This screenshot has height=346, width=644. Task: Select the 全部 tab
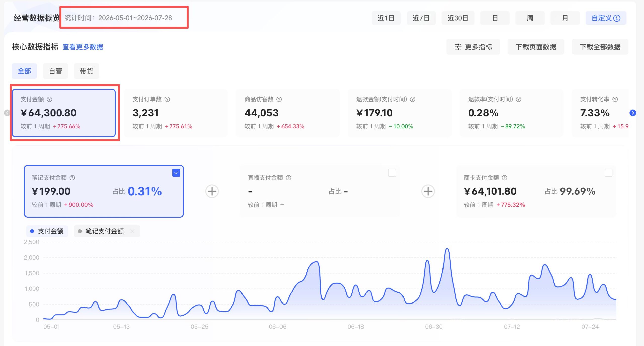click(24, 71)
